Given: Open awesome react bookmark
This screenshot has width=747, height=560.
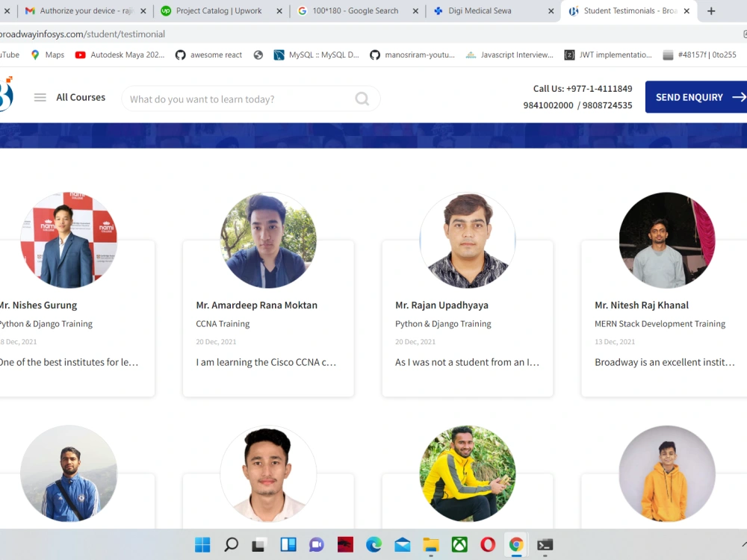Looking at the screenshot, I should coord(208,55).
